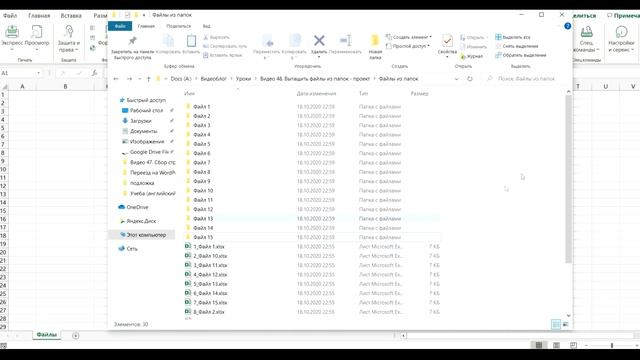
Task: Open Excel Вставка ribbon tab
Action: click(71, 16)
